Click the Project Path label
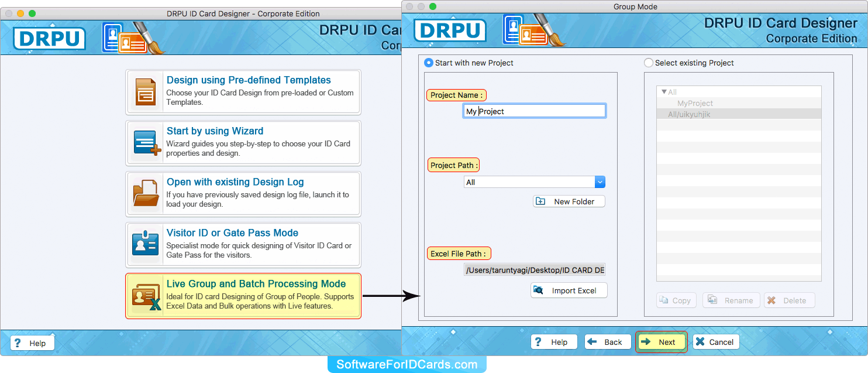The image size is (868, 373). coord(454,165)
